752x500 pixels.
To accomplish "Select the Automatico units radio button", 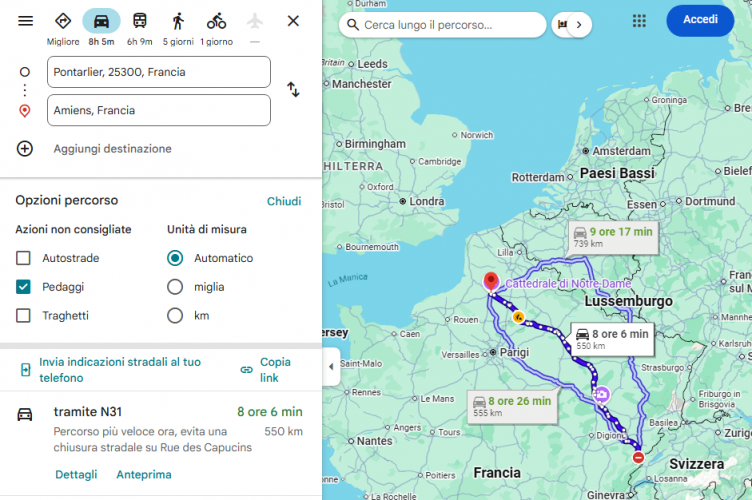I will [175, 258].
